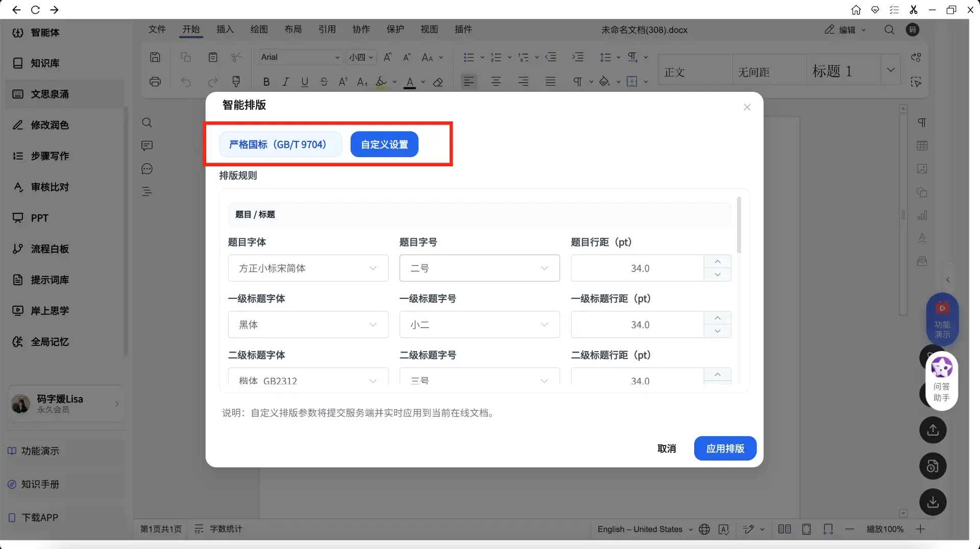The height and width of the screenshot is (549, 980).
Task: Click the font color swatch icon
Action: tap(410, 82)
